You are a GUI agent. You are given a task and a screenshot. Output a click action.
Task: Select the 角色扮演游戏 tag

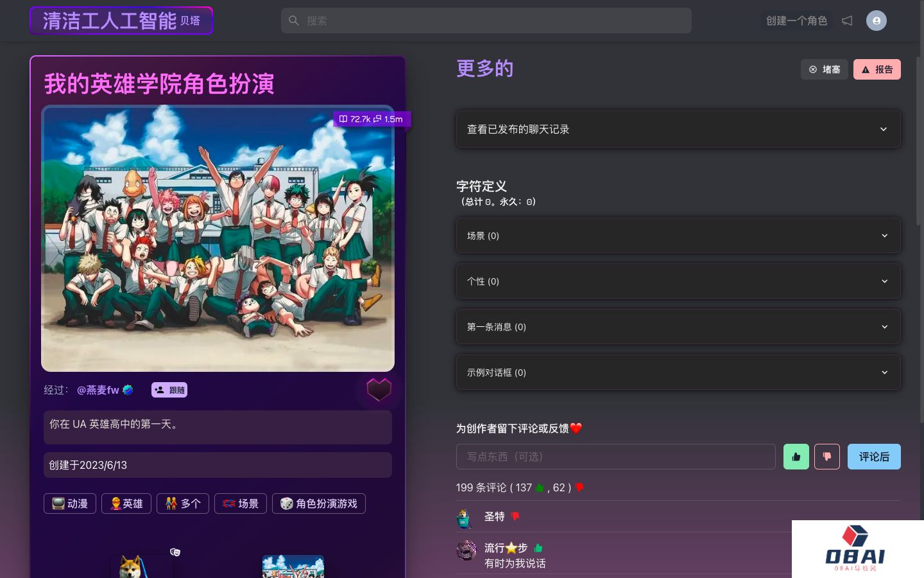click(x=318, y=504)
